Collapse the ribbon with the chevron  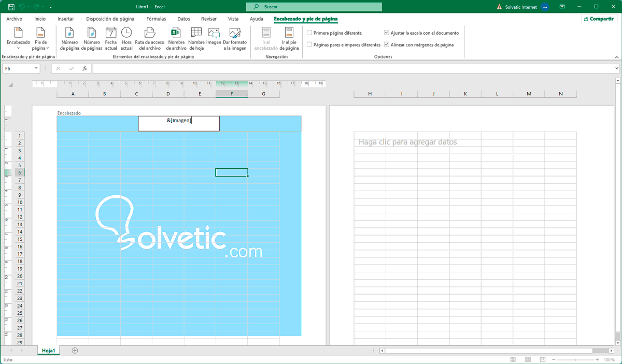[616, 56]
